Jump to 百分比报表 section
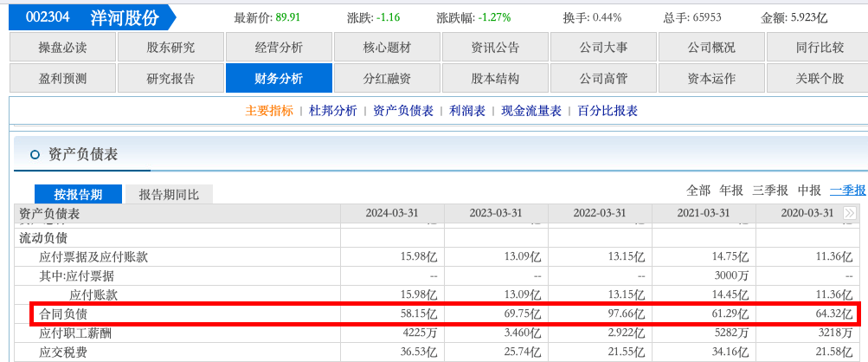The width and height of the screenshot is (868, 362). 608,111
